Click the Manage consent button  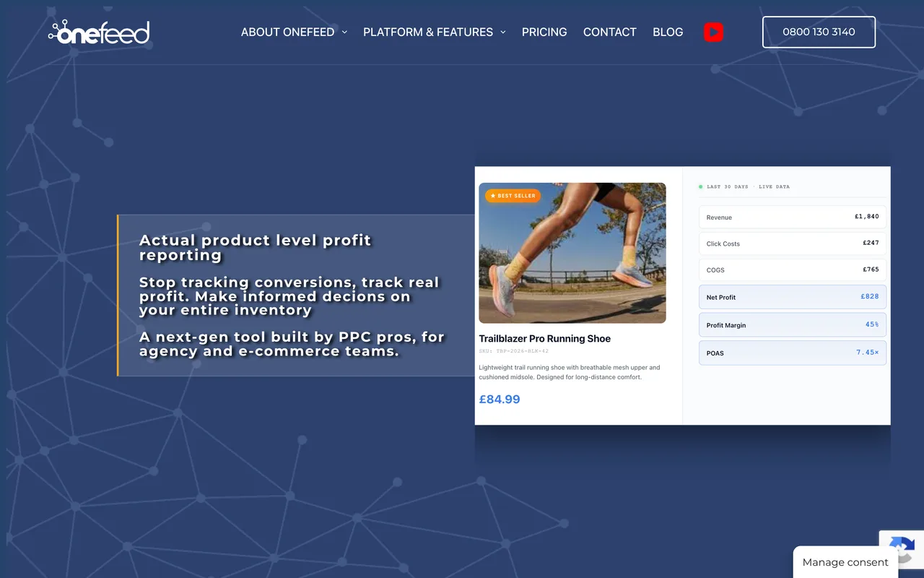coord(845,562)
